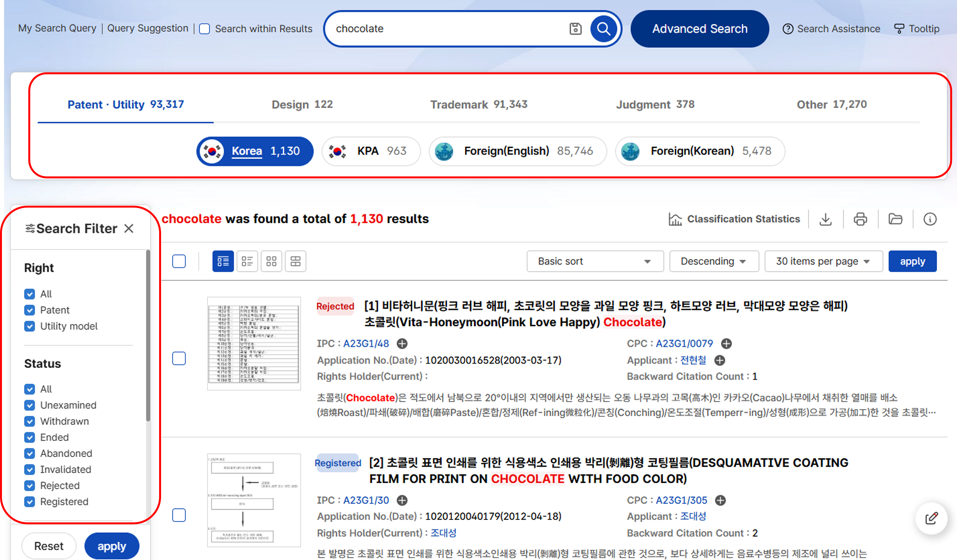This screenshot has width=957, height=560.
Task: Switch to the Trademark tab
Action: click(x=478, y=104)
